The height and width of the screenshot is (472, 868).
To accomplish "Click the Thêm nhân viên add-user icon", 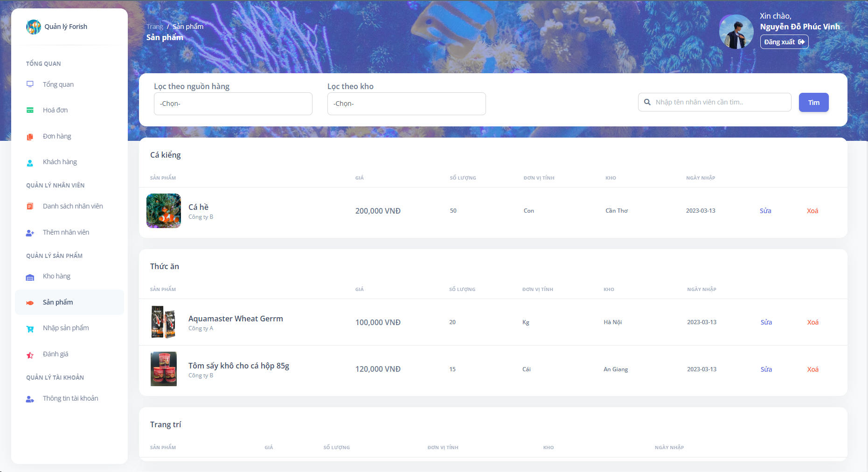I will click(x=30, y=233).
